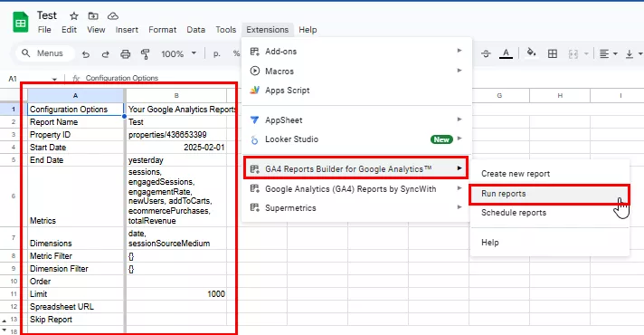Open the name box dropdown arrow
Screen dimensions: 644x335
(54, 79)
